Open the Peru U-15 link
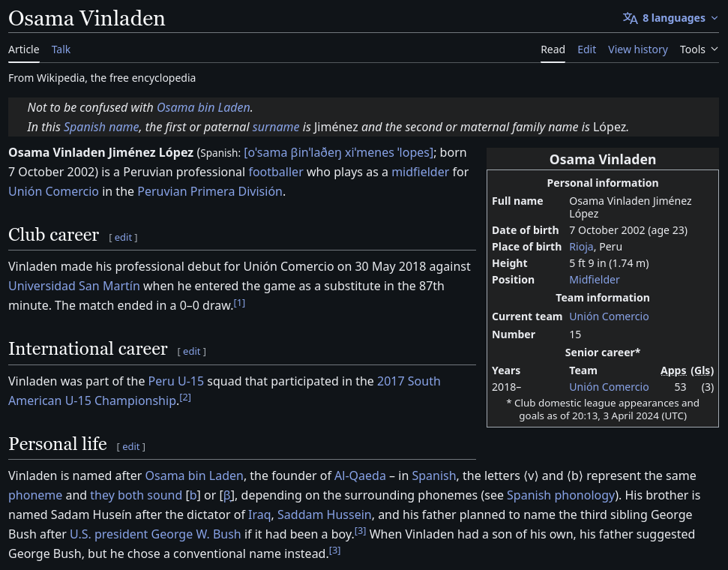728x570 pixels. pos(176,381)
